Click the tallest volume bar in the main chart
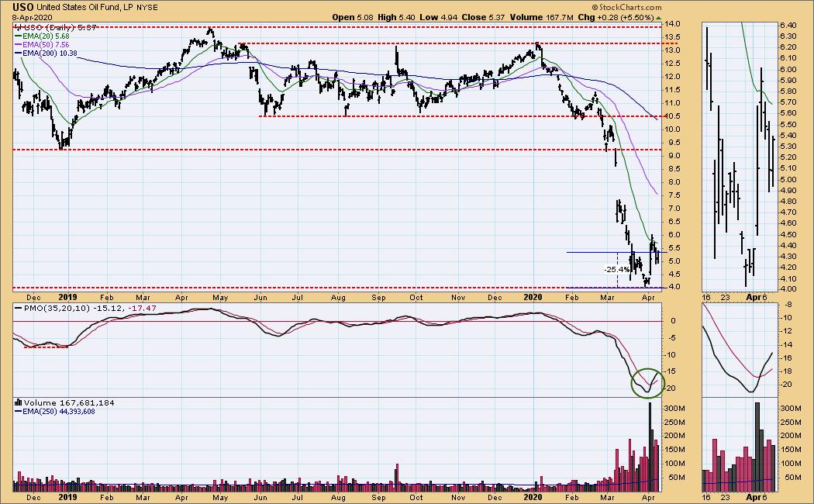This screenshot has width=814, height=504. click(650, 447)
